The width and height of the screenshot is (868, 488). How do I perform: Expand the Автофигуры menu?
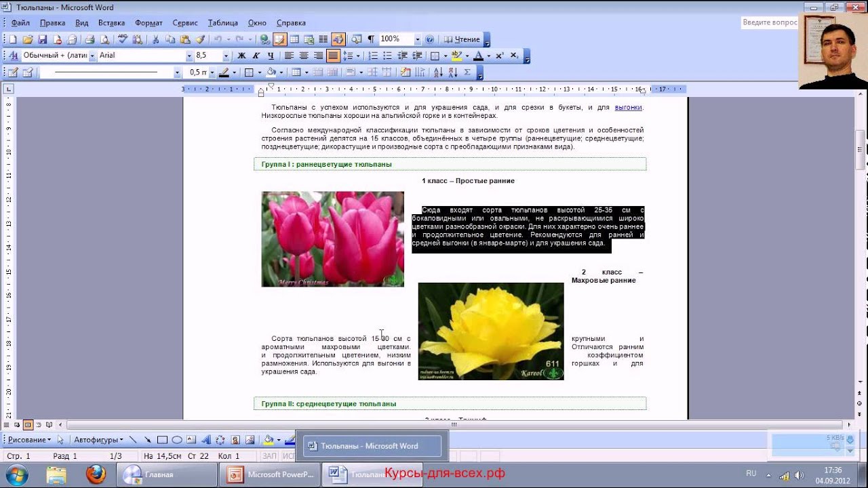pos(98,440)
